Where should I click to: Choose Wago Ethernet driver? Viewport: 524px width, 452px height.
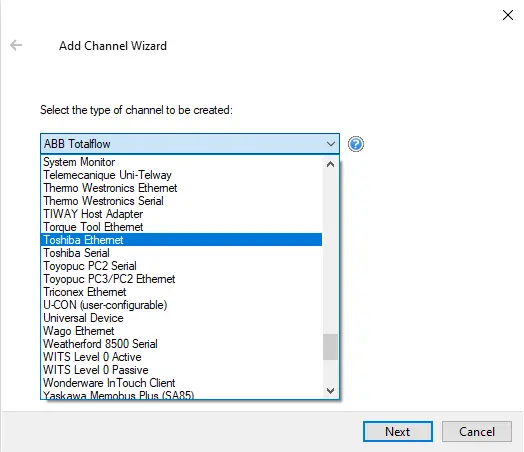(x=181, y=331)
